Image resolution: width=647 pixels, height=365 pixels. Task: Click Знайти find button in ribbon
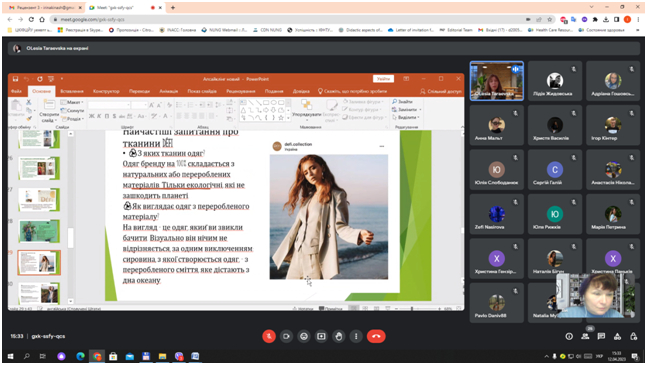[402, 101]
